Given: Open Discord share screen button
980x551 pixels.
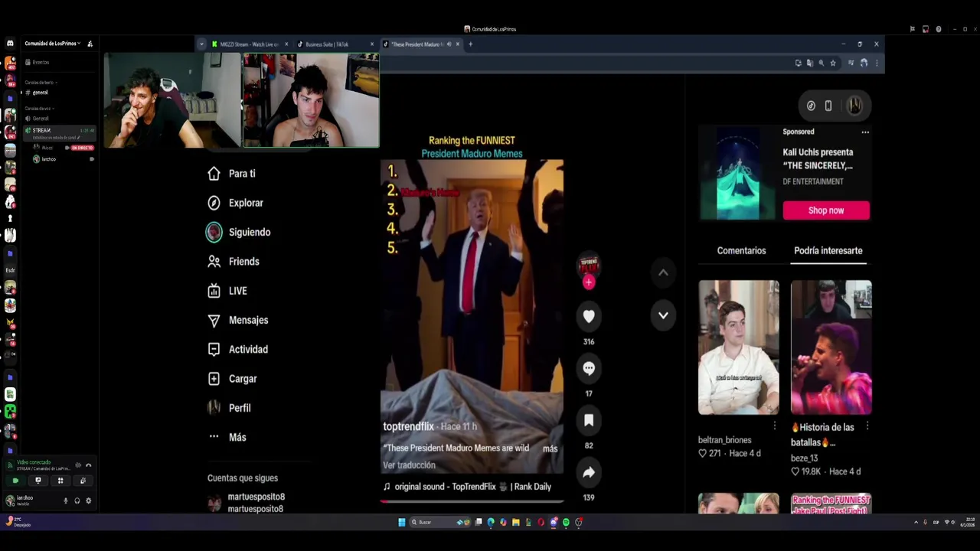Looking at the screenshot, I should (x=38, y=481).
